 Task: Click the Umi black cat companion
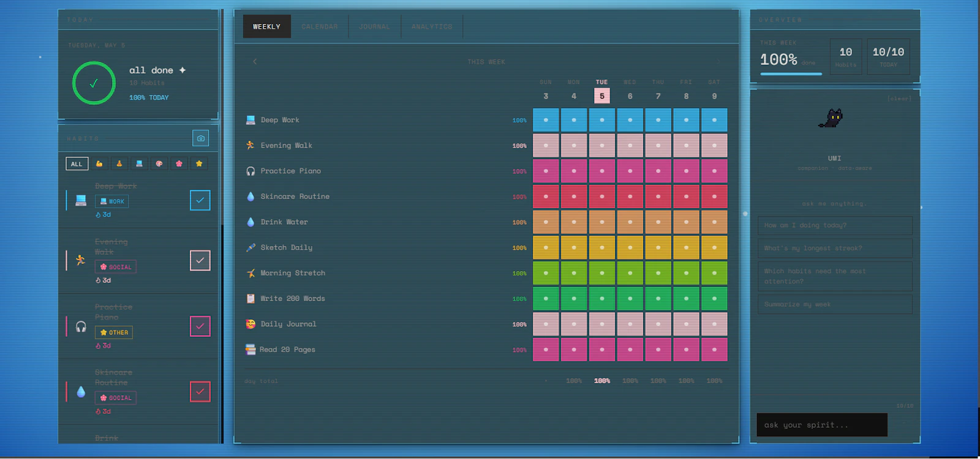(831, 118)
